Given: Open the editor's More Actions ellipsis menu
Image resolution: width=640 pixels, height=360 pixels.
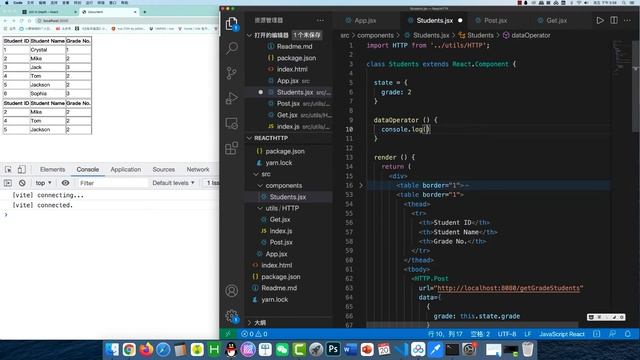Looking at the screenshot, I should (627, 20).
